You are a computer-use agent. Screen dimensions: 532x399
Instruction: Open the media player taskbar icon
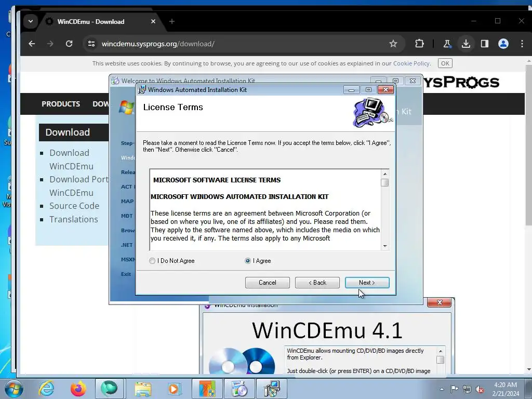coord(175,389)
